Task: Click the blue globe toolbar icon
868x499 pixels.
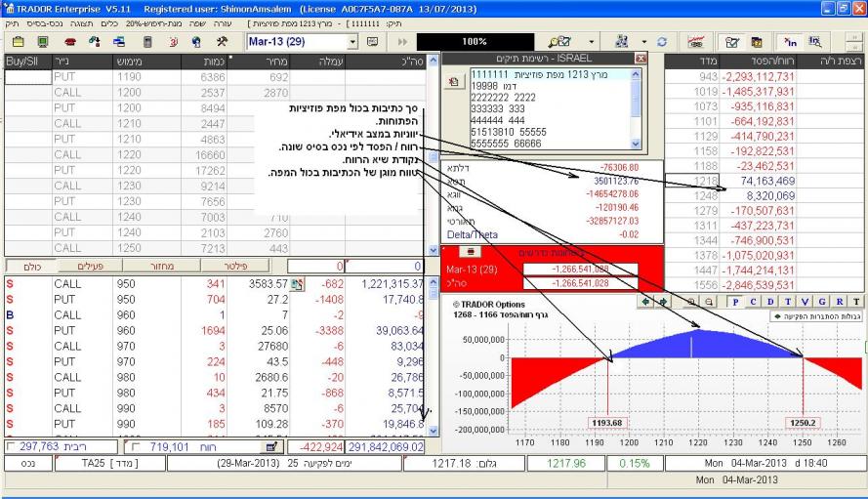Action: point(196,42)
